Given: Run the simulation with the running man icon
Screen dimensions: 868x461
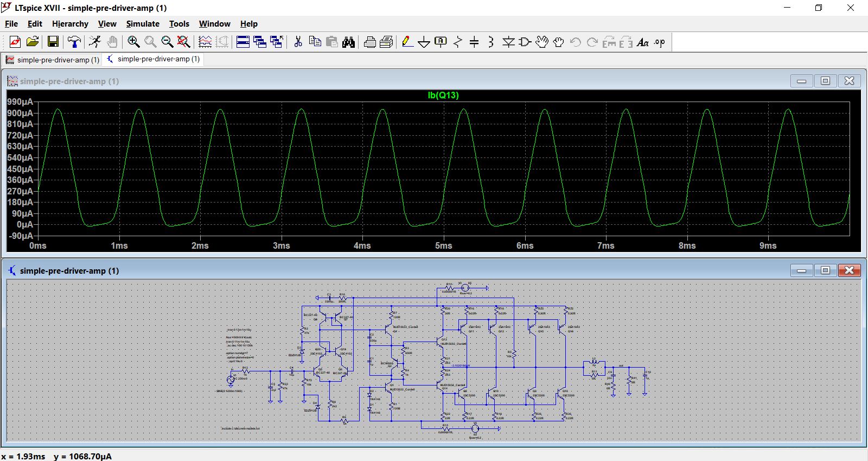Looking at the screenshot, I should point(95,42).
